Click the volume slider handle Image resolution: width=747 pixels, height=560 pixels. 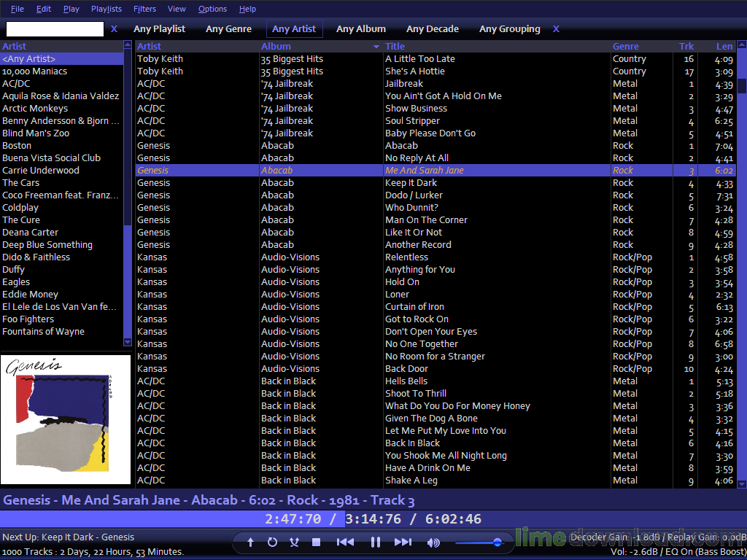point(497,542)
